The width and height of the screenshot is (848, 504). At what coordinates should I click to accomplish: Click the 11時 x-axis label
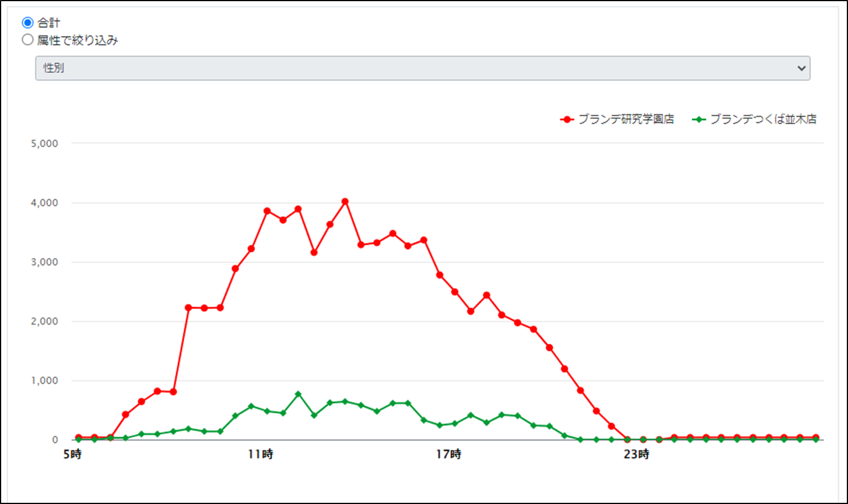pos(260,454)
